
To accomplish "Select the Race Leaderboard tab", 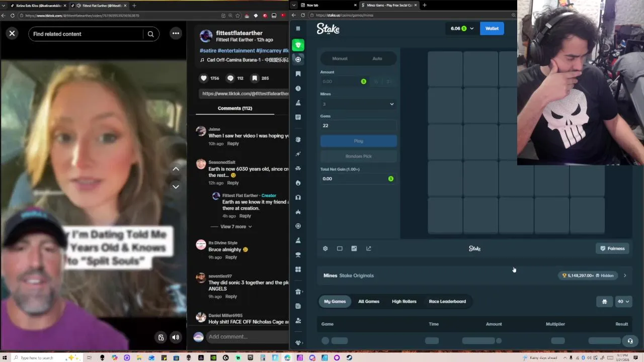I will point(447,301).
